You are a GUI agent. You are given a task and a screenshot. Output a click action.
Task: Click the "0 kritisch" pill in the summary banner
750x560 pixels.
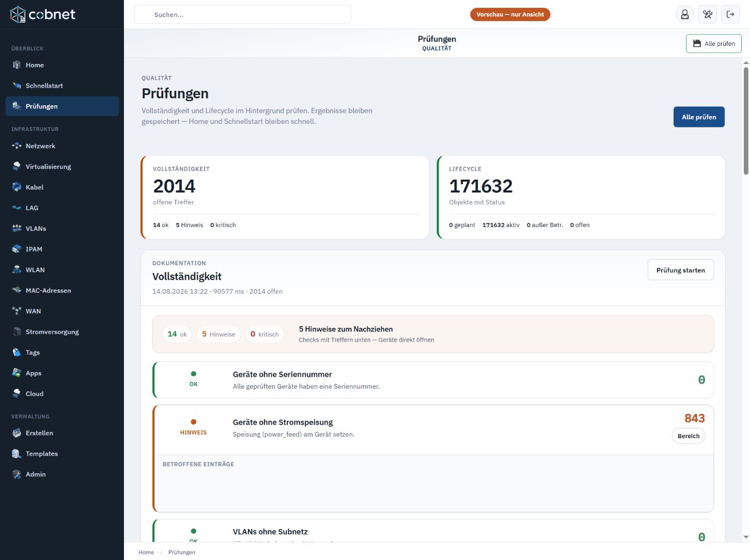264,334
